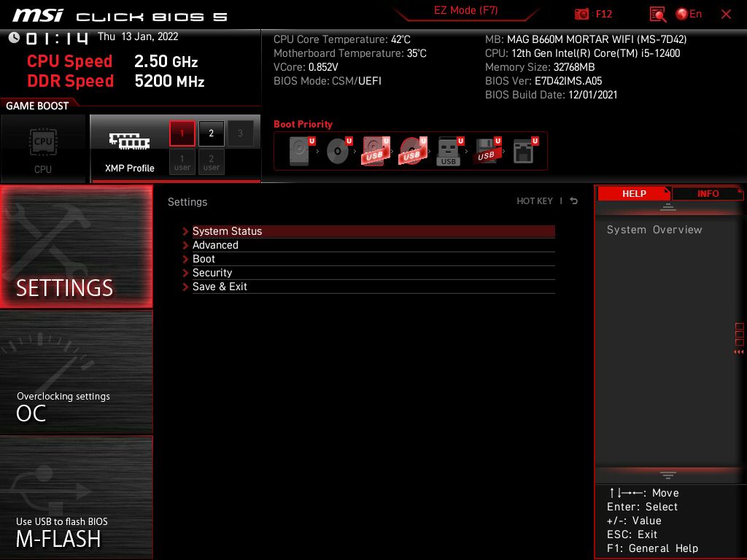
Task: Toggle the CPU Game Boost icon
Action: coord(43,149)
